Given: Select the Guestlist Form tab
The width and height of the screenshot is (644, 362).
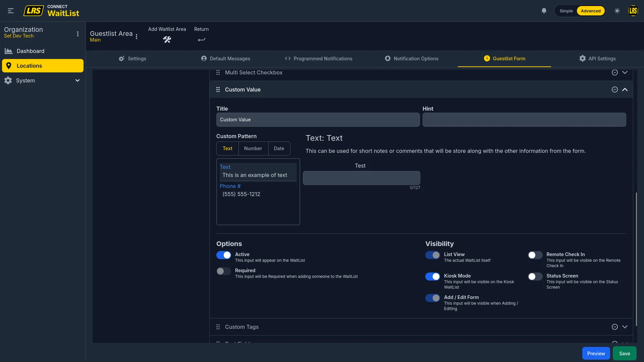Looking at the screenshot, I should point(504,59).
